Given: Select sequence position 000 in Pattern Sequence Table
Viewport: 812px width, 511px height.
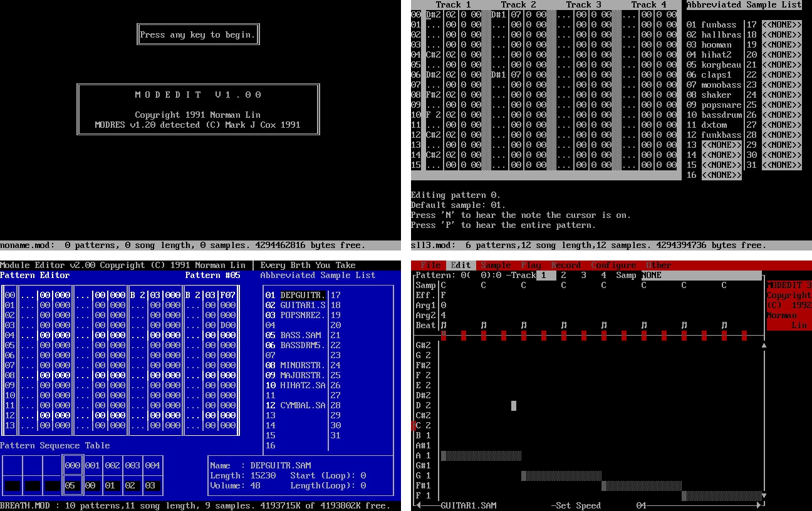Looking at the screenshot, I should 73,465.
